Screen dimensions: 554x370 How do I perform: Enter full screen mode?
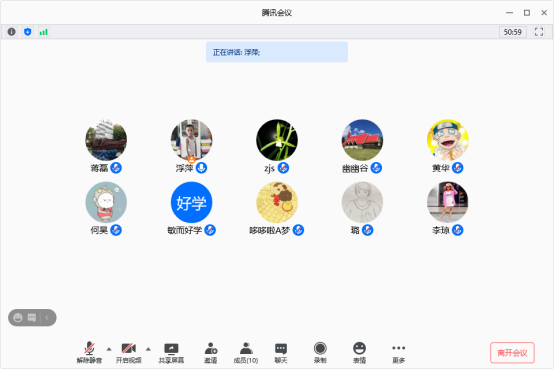pyautogui.click(x=539, y=32)
